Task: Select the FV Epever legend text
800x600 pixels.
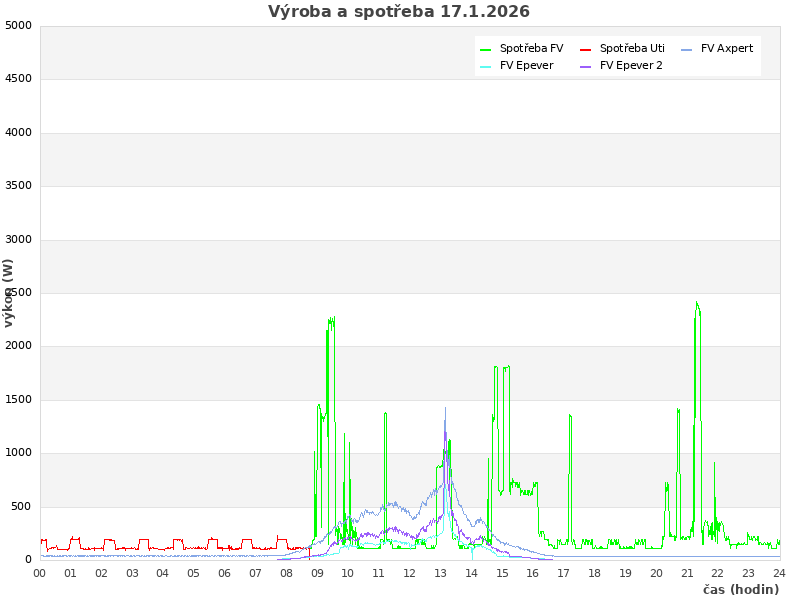Action: (x=526, y=65)
